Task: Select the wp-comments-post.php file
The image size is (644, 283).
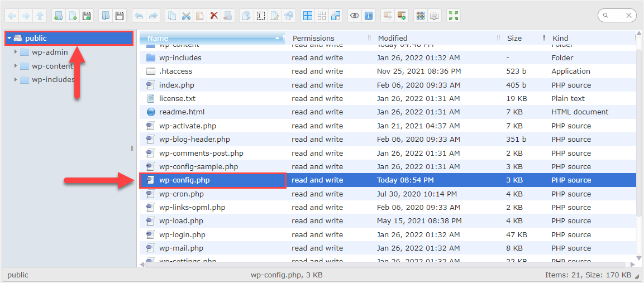Action: point(387,153)
